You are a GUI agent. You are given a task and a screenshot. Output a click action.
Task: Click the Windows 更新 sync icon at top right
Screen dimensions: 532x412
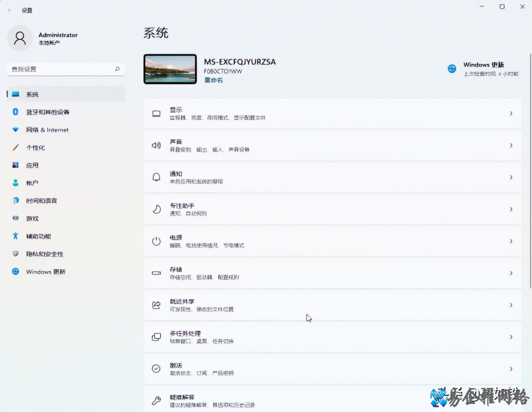(x=452, y=69)
